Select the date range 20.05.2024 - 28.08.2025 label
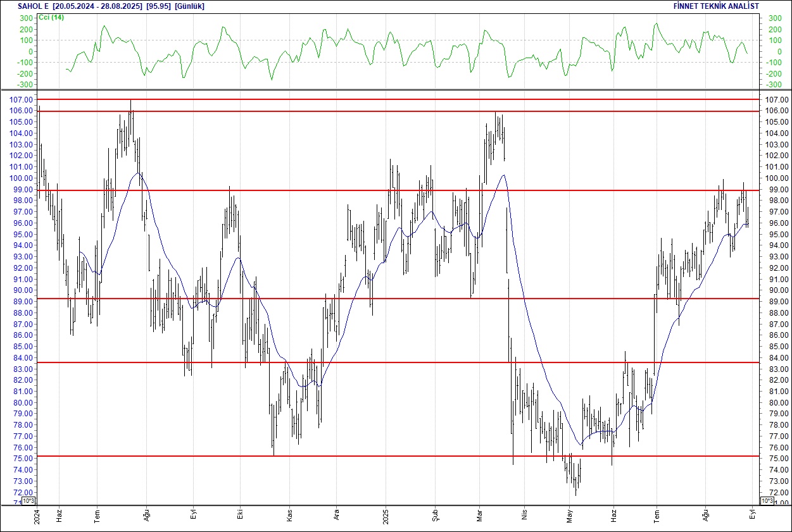This screenshot has height=532, width=792. pos(97,6)
